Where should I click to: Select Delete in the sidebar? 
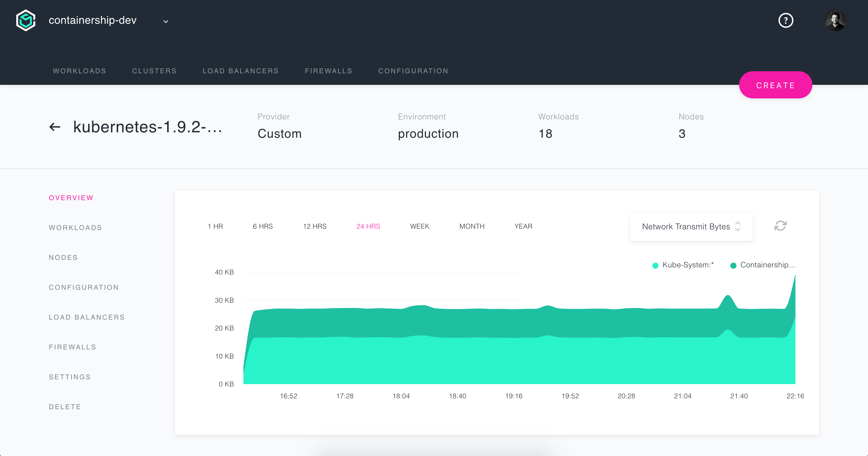click(65, 407)
